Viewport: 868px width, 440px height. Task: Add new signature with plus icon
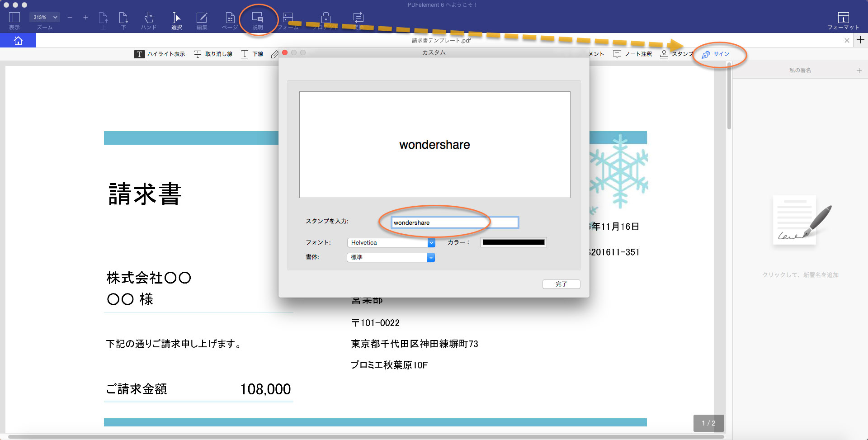click(859, 71)
